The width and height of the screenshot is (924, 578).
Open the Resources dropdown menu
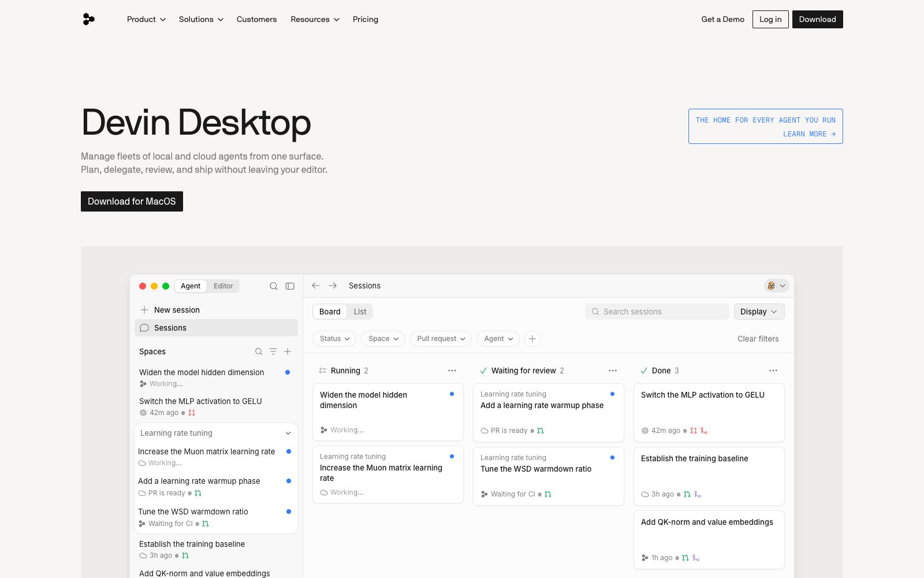pyautogui.click(x=315, y=19)
